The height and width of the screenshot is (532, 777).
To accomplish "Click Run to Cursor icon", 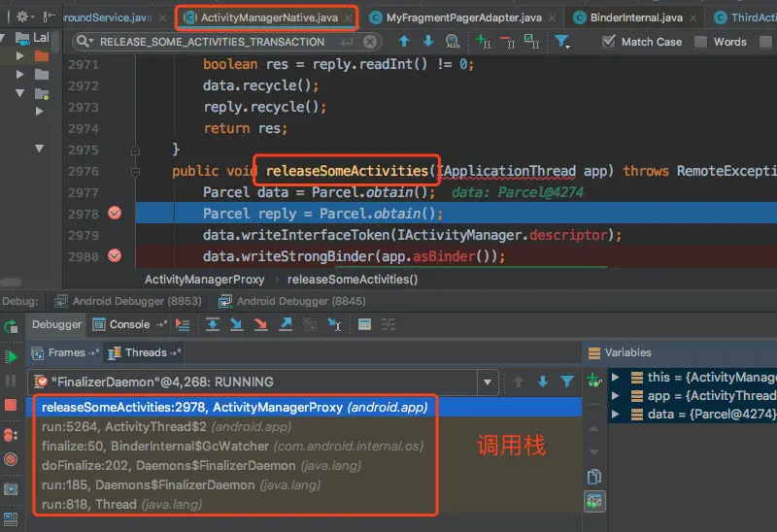I will [x=334, y=325].
